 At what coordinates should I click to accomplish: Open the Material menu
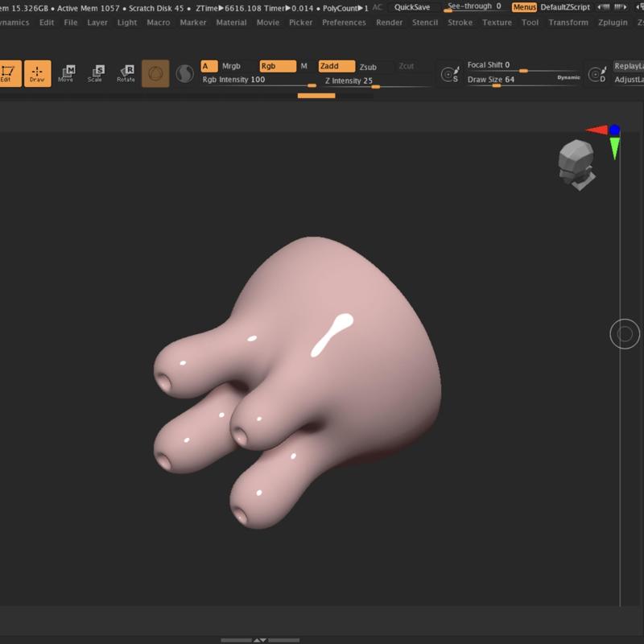tap(231, 23)
